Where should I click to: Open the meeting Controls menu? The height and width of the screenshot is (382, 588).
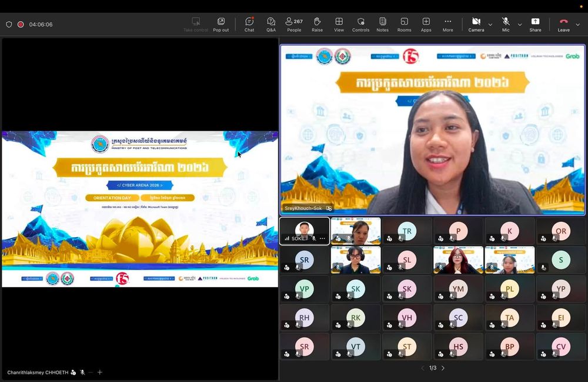click(361, 24)
